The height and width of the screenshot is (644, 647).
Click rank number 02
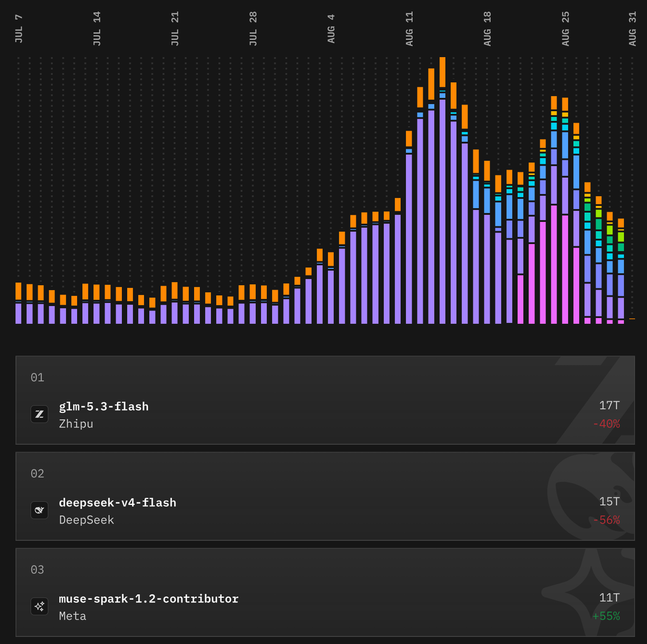(x=37, y=474)
